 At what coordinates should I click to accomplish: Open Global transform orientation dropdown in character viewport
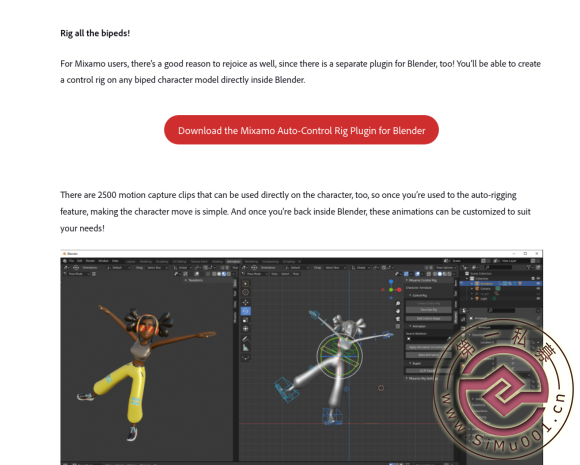click(x=183, y=267)
